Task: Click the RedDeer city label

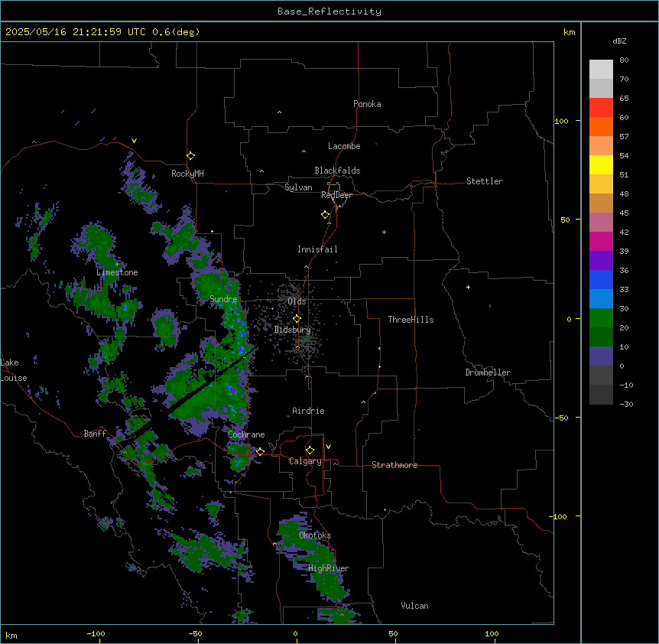Action: 336,195
